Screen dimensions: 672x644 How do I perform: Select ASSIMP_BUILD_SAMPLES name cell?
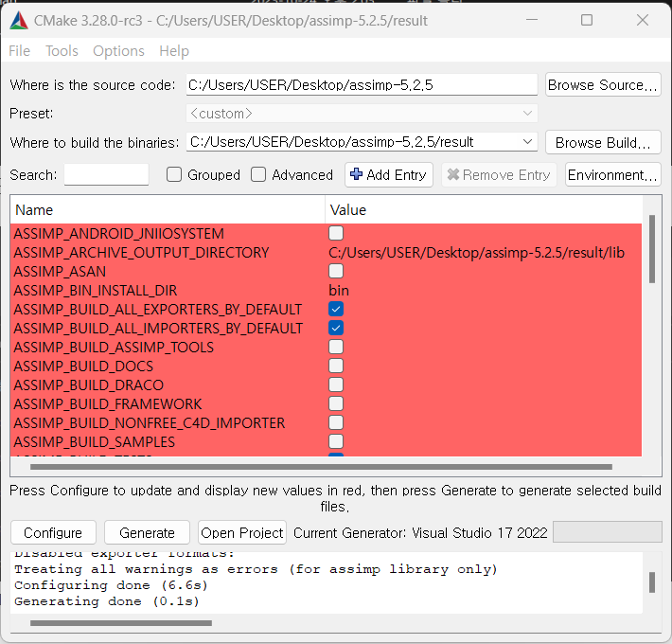pos(168,441)
